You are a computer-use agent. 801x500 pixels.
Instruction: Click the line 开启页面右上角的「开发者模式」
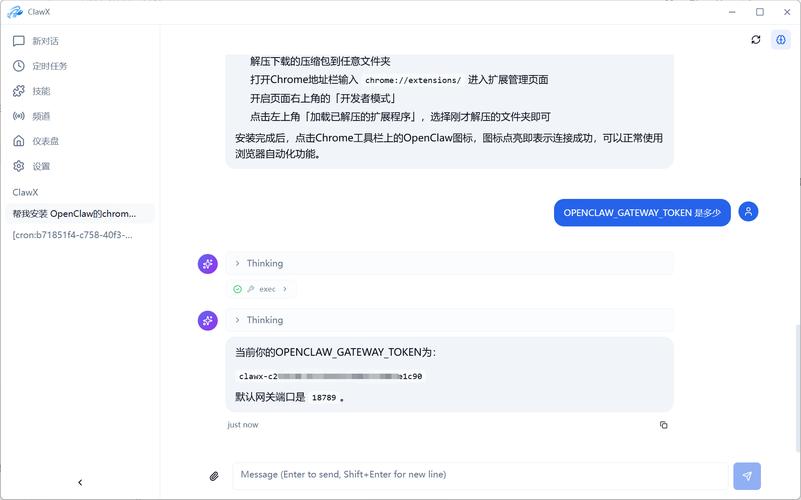[x=323, y=99]
